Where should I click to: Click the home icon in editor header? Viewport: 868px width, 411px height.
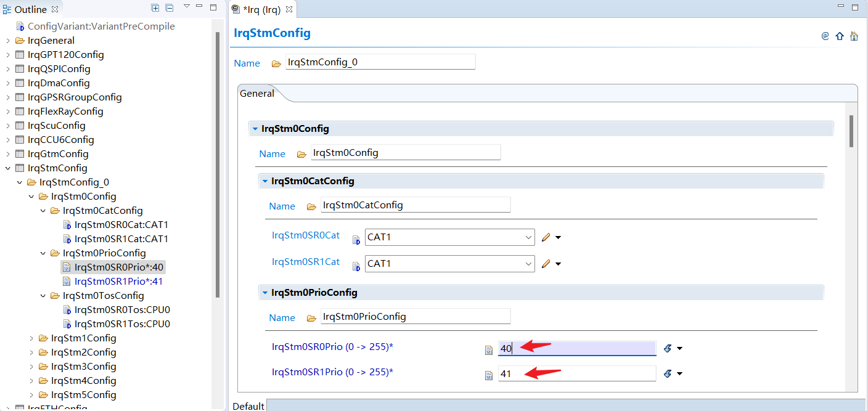pyautogui.click(x=854, y=36)
